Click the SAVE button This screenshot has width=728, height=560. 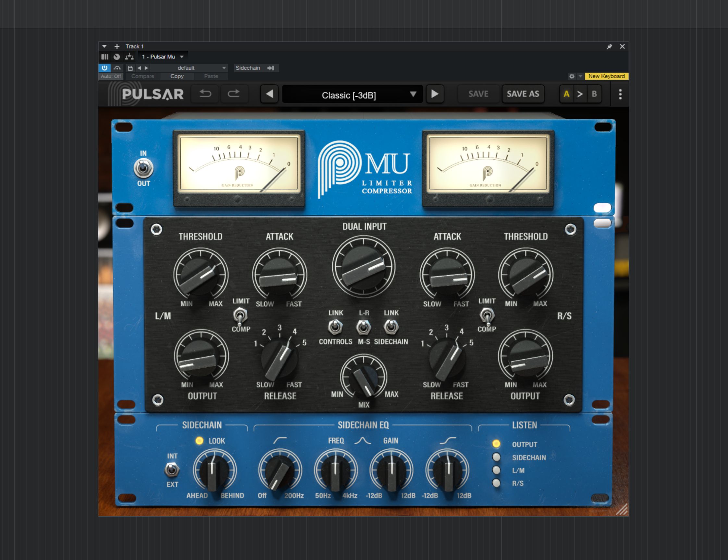coord(478,94)
